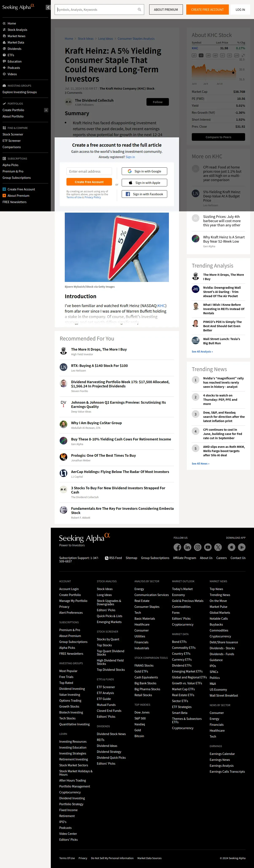The image size is (254, 868).
Task: Open Home in the sidebar
Action: point(12,23)
